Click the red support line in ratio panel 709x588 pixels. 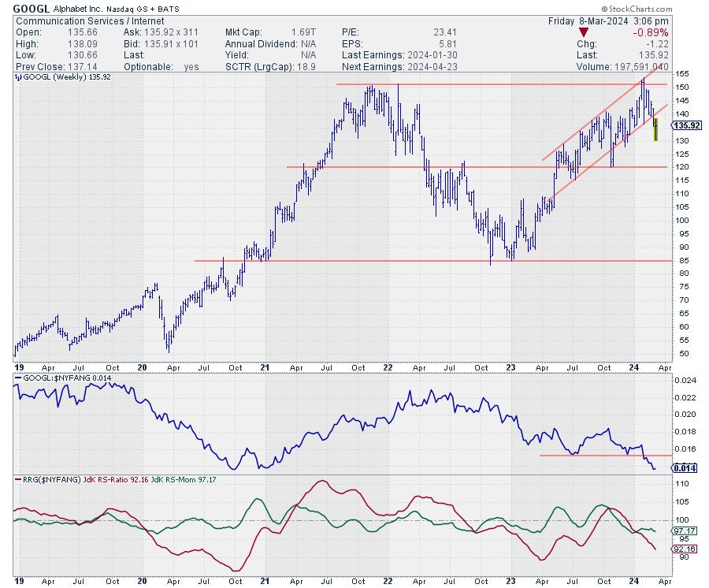[x=599, y=455]
